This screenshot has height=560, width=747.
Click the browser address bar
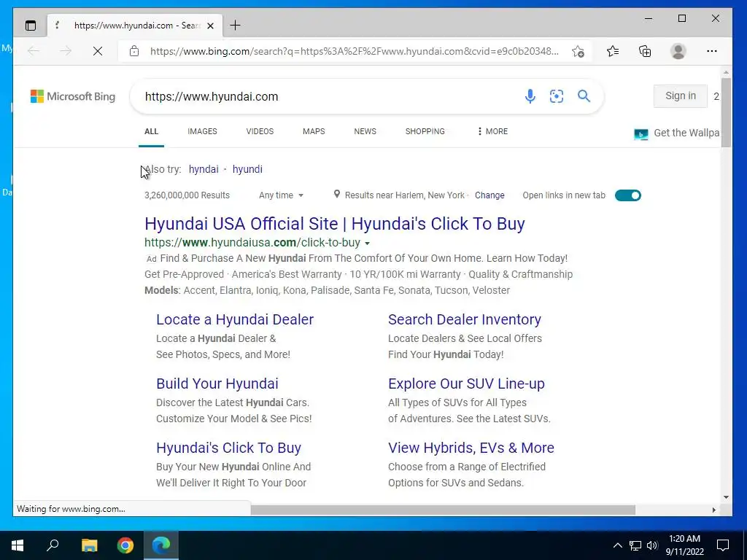355,51
